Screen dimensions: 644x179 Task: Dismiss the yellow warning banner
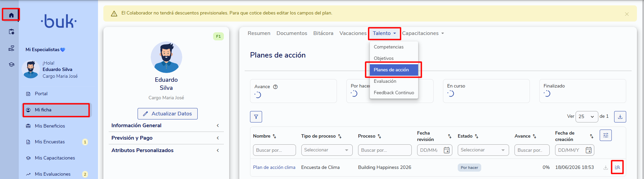[627, 14]
